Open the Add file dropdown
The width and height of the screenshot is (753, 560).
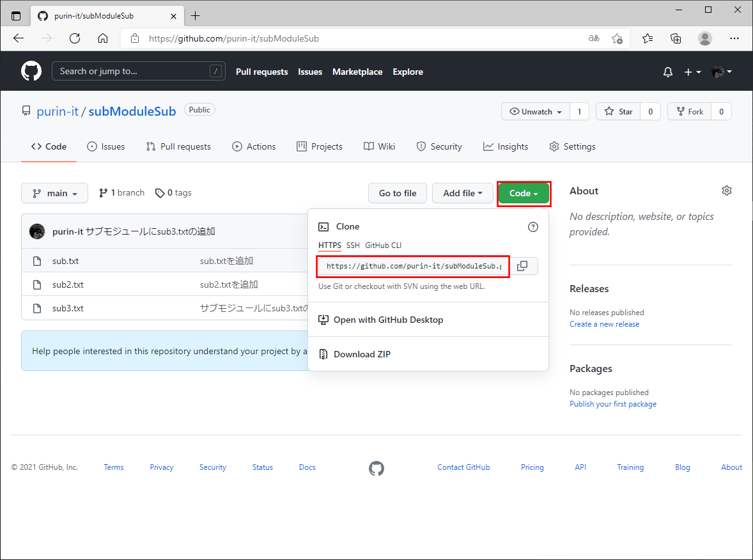point(462,193)
